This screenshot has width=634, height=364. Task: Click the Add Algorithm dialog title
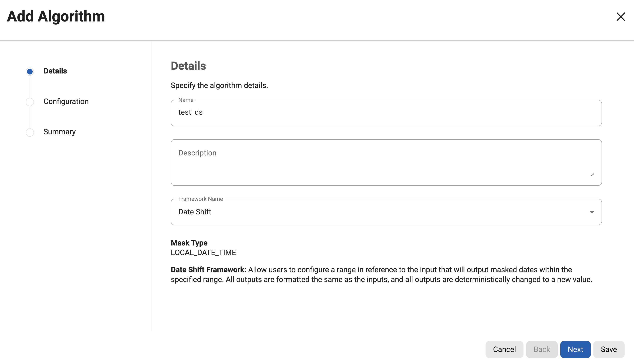point(56,17)
